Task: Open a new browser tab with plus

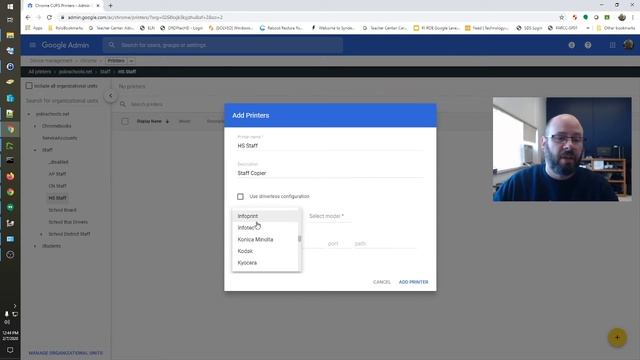Action: pyautogui.click(x=110, y=5)
